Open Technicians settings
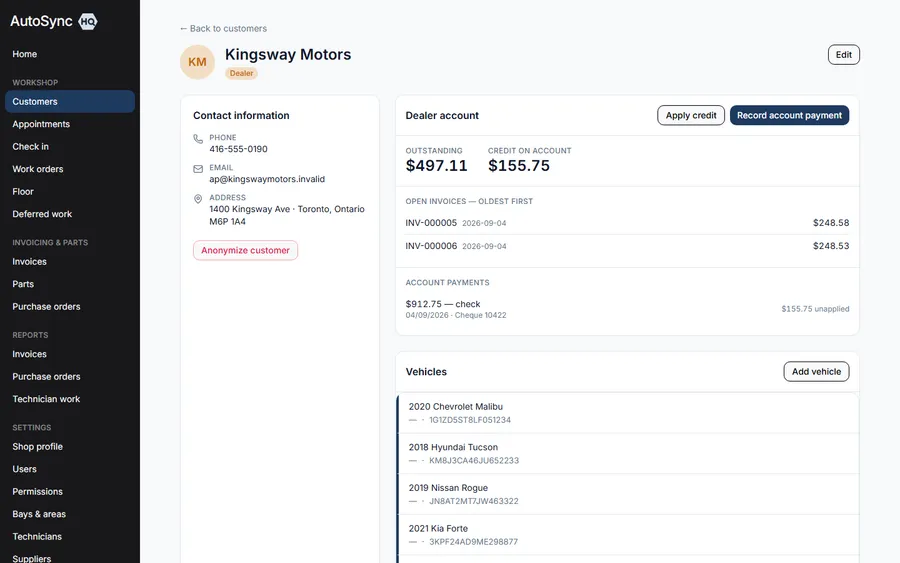 pos(70,537)
